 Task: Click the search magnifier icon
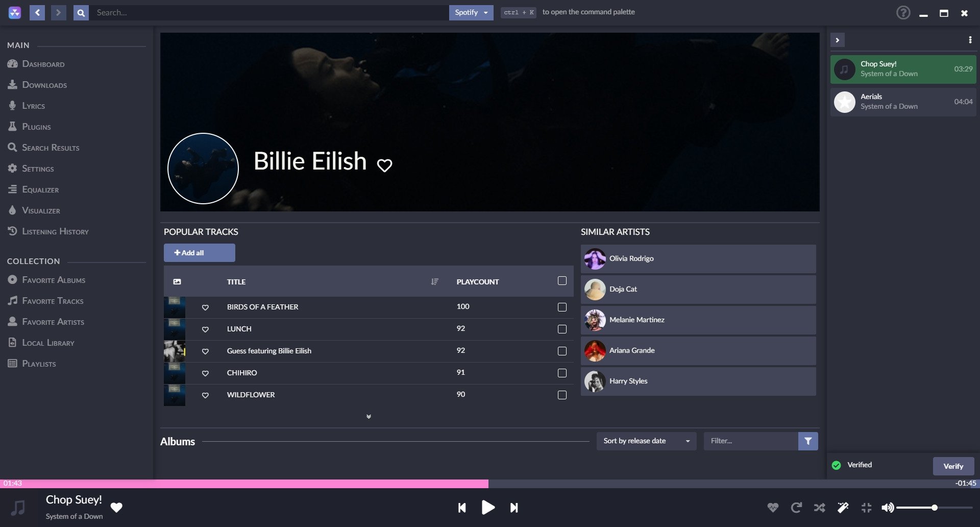pyautogui.click(x=81, y=13)
